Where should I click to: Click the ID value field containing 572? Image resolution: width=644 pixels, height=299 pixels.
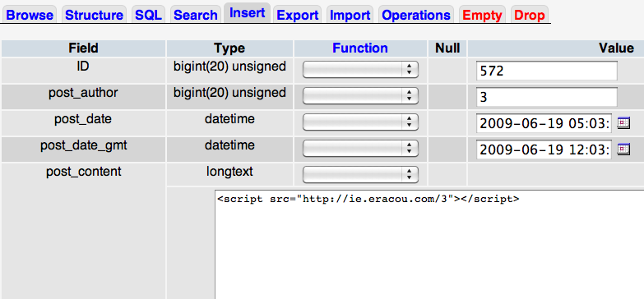coord(547,71)
